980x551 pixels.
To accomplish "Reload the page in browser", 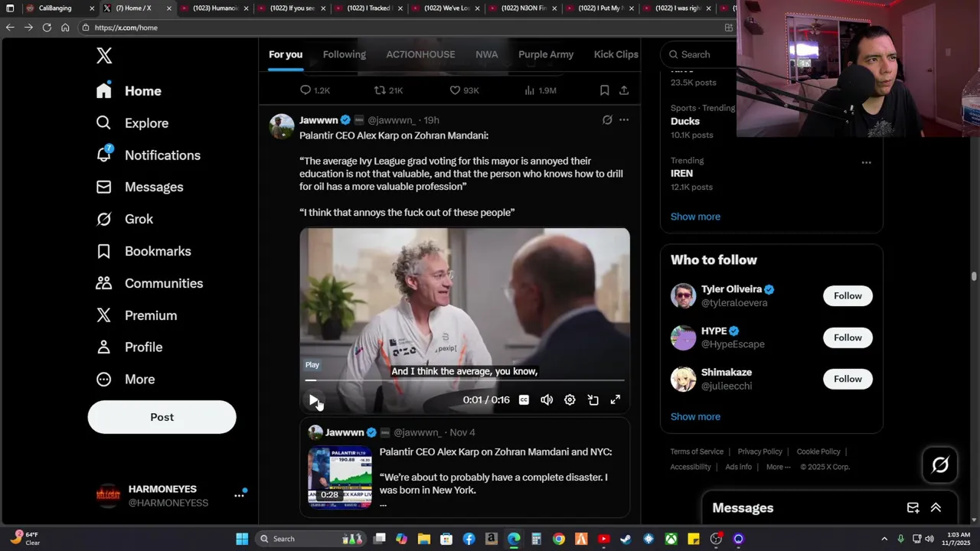I will coord(47,27).
